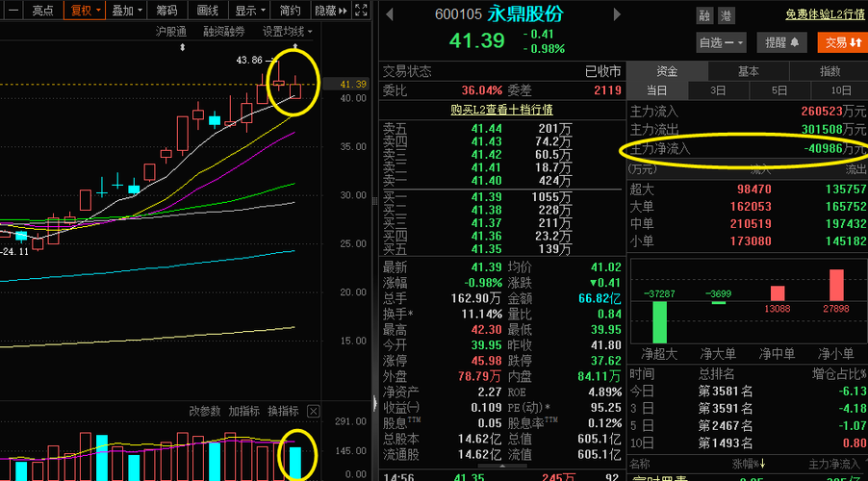Open the 显示 display dropdown
This screenshot has height=481, width=868.
pyautogui.click(x=249, y=10)
